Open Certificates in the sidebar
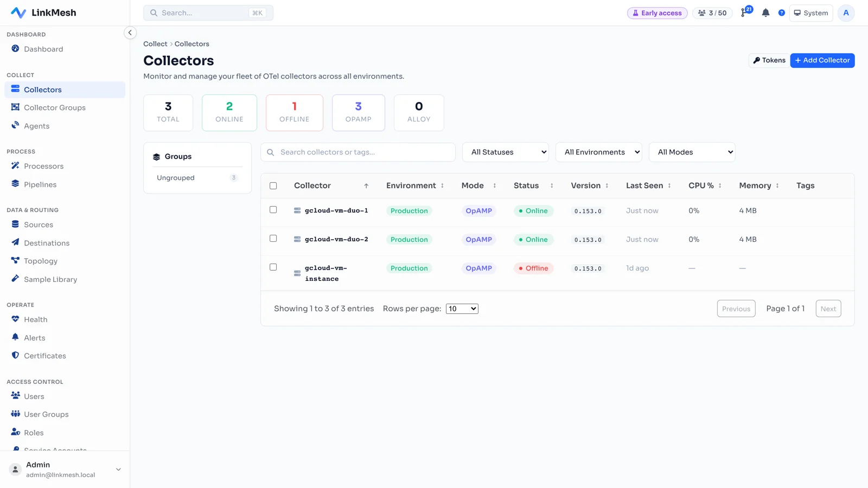Image resolution: width=868 pixels, height=488 pixels. [65, 356]
